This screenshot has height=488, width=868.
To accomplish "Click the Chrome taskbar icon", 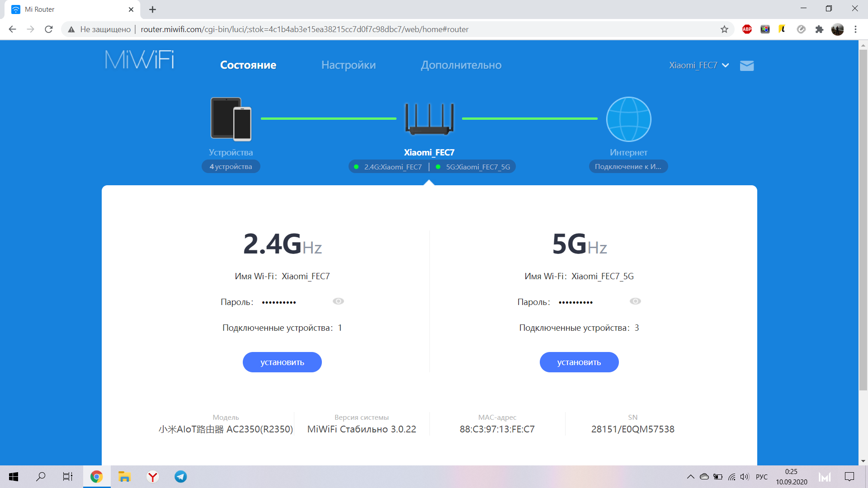I will 96,477.
